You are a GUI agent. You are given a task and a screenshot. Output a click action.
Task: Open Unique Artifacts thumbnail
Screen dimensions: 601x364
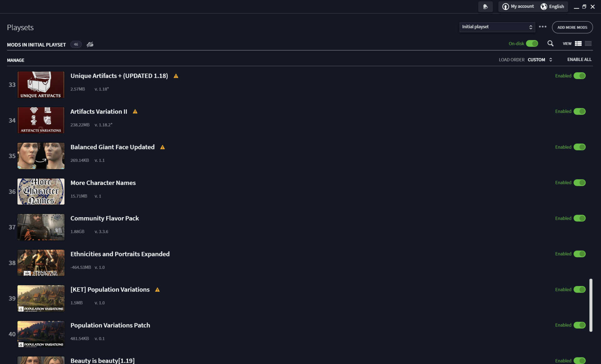(41, 85)
